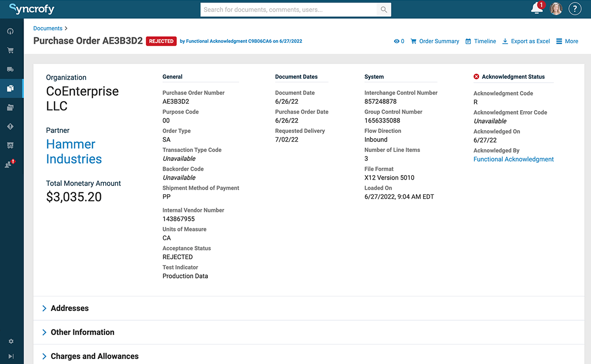
Task: Open the notifications bell icon
Action: [x=537, y=9]
